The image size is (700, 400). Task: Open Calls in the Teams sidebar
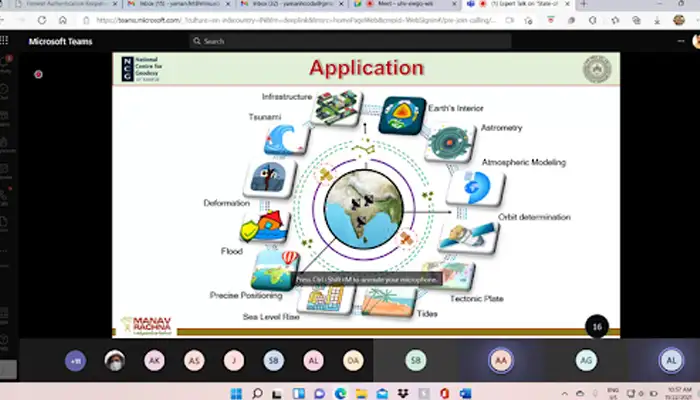pos(6,167)
